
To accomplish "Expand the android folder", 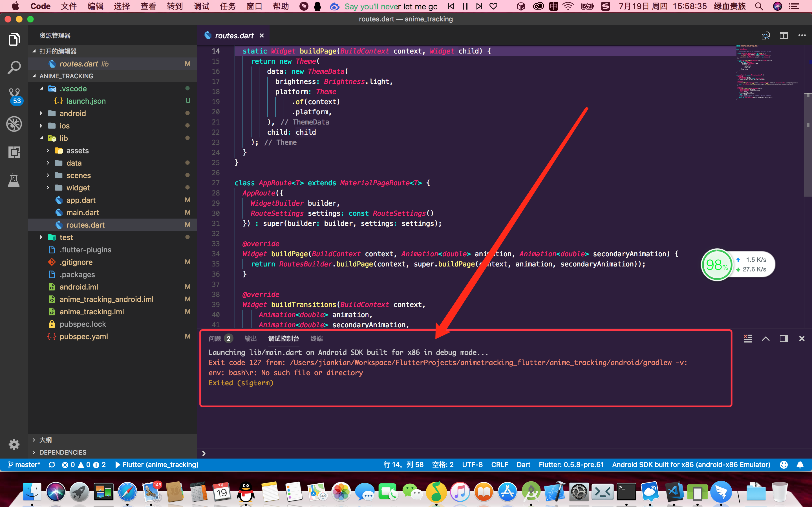I will 72,113.
